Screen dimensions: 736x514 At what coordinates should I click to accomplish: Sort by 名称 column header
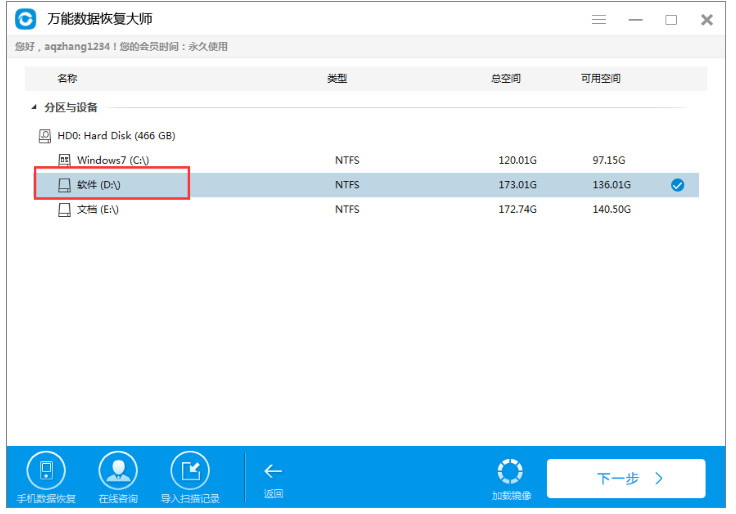(x=67, y=79)
